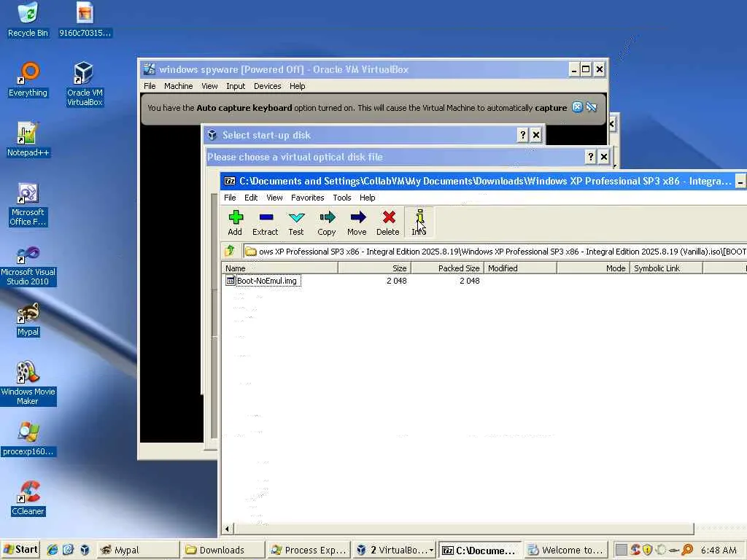747x560 pixels.
Task: Click the Extract toolbar icon
Action: pyautogui.click(x=266, y=223)
